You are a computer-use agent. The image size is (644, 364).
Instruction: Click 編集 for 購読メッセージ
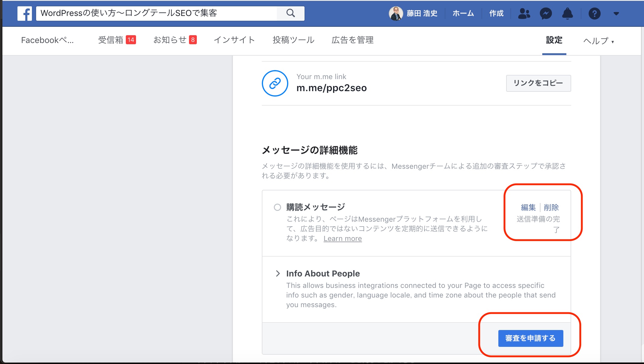(528, 207)
